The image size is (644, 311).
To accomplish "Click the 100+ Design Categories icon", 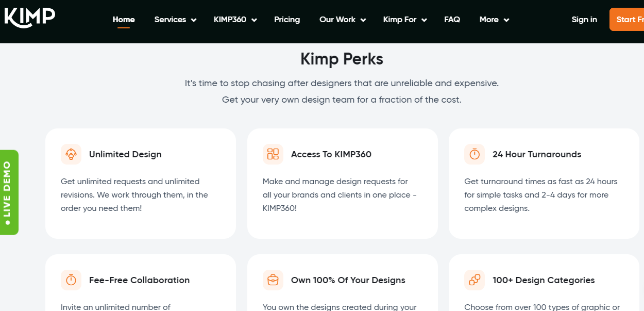I will (x=474, y=280).
